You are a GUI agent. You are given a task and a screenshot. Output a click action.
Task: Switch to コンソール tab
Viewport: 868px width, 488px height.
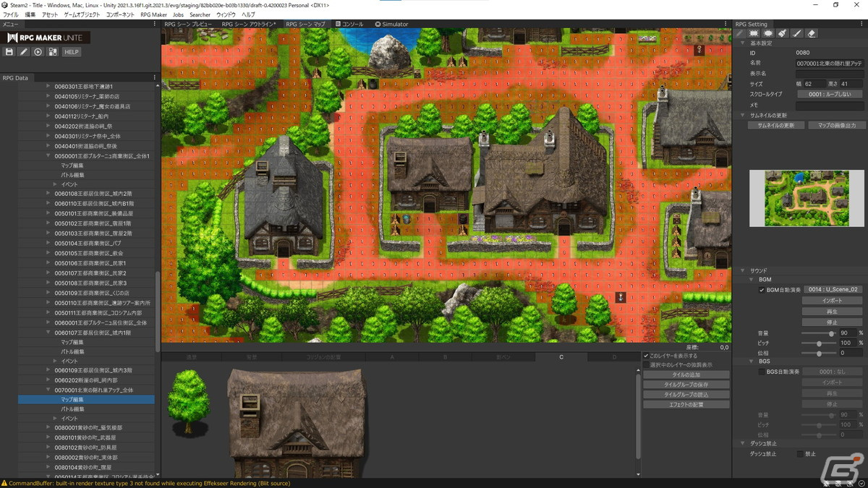pos(348,24)
